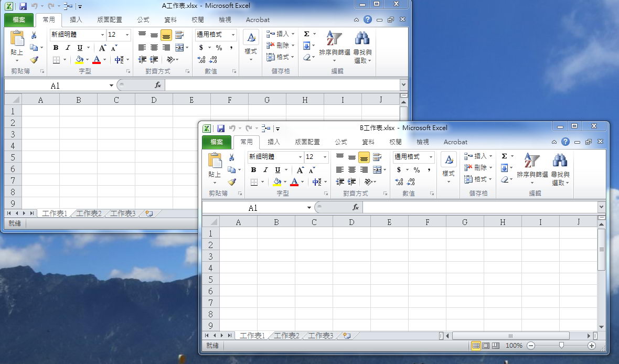Click Page Layout view icon in B工作表

pyautogui.click(x=486, y=346)
